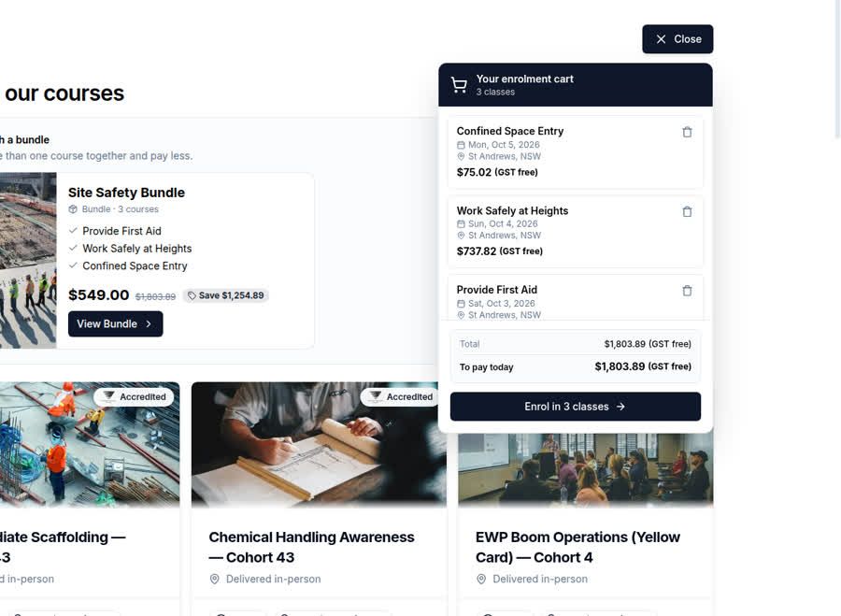The width and height of the screenshot is (841, 616).
Task: Click location pin under EWP Boom Operations
Action: 481,579
